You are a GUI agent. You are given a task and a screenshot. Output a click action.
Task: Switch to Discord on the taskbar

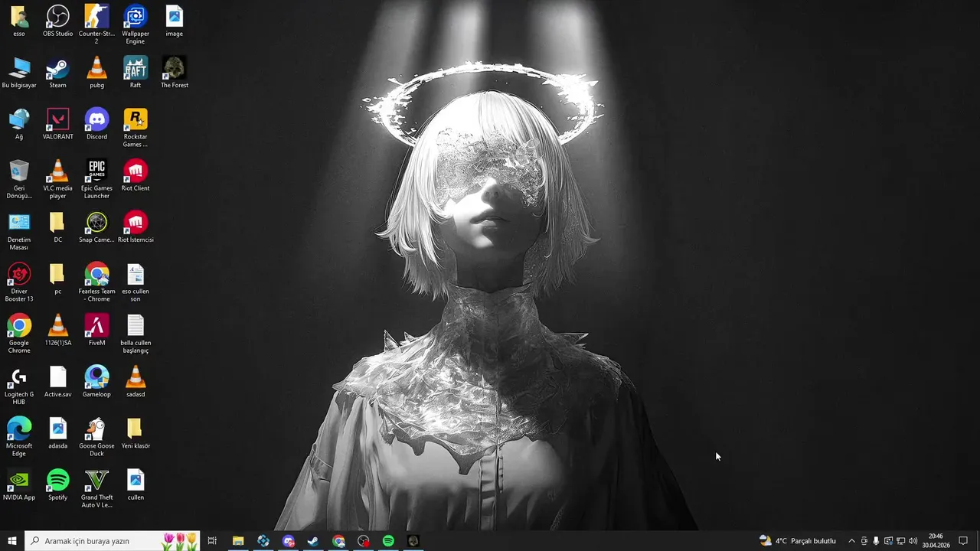point(289,541)
